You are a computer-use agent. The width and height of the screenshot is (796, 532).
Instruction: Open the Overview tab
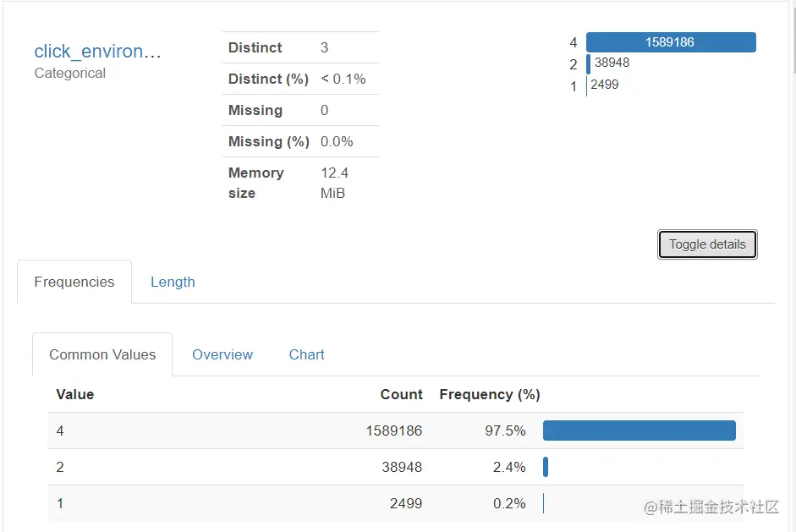(x=222, y=355)
